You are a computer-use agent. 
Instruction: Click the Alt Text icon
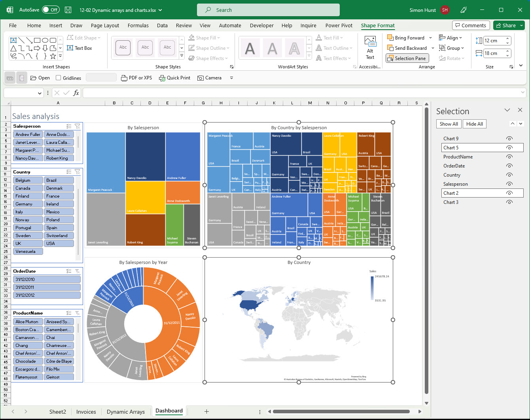coord(370,43)
